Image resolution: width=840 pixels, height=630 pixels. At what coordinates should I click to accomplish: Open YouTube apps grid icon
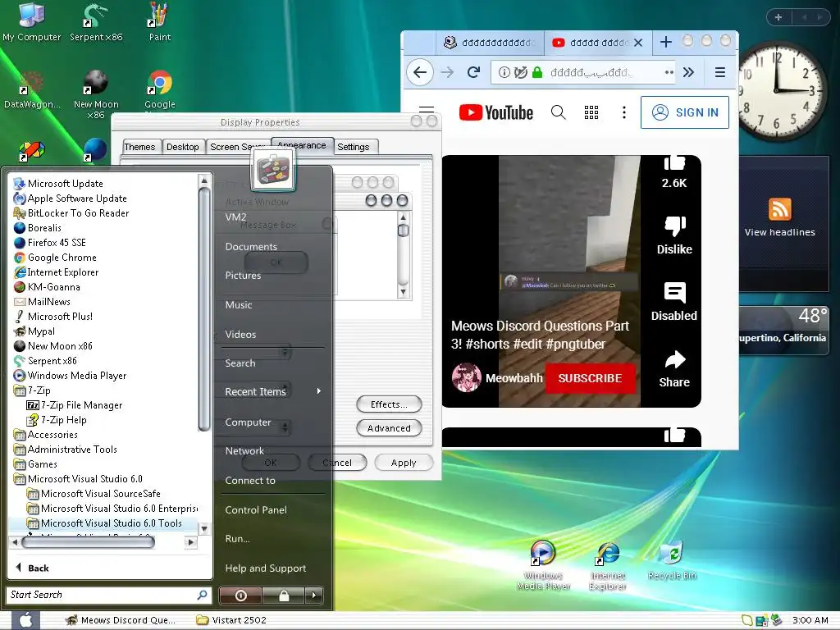[x=591, y=112]
